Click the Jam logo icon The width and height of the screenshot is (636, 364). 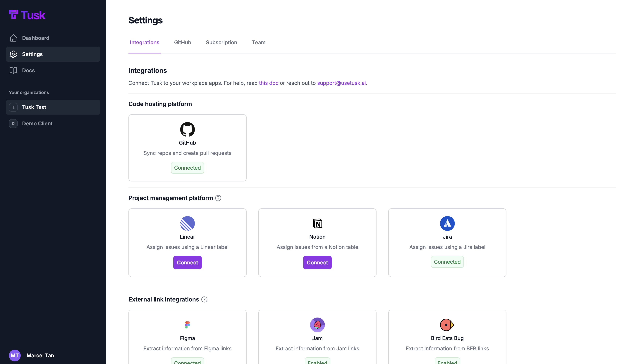pos(317,325)
